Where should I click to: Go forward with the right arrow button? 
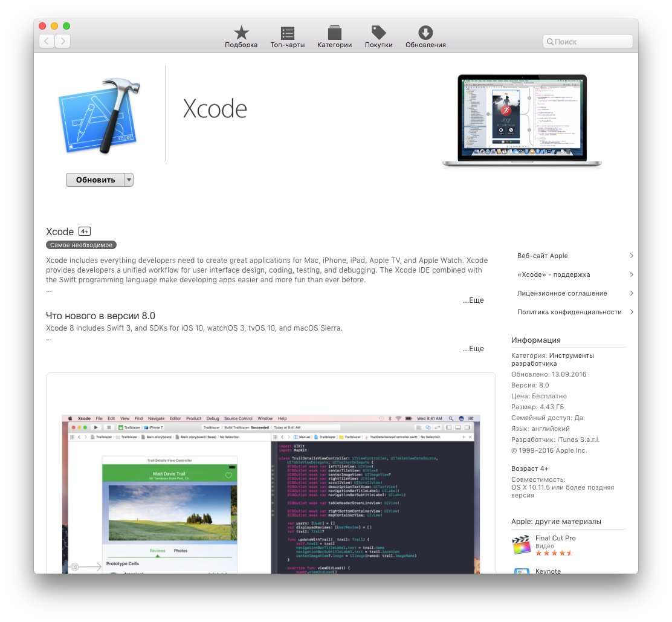63,41
